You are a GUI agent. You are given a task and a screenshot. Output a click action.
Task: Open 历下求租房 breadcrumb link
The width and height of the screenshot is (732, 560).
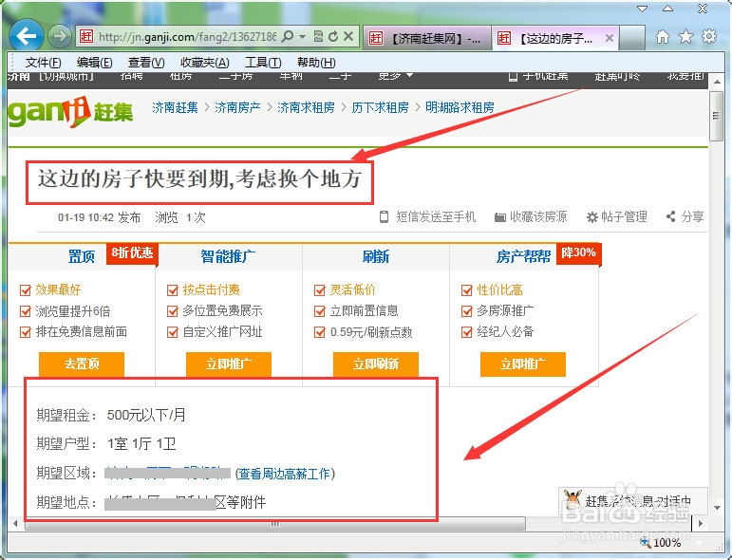tap(380, 108)
